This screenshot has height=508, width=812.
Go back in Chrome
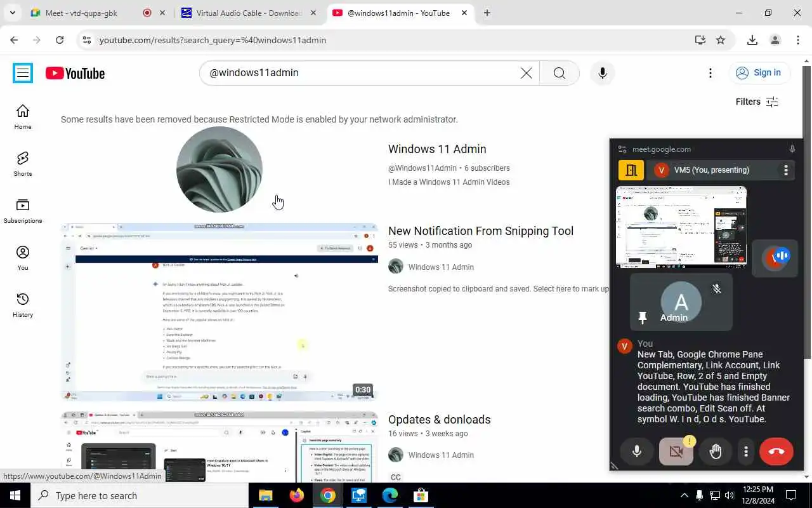point(14,40)
